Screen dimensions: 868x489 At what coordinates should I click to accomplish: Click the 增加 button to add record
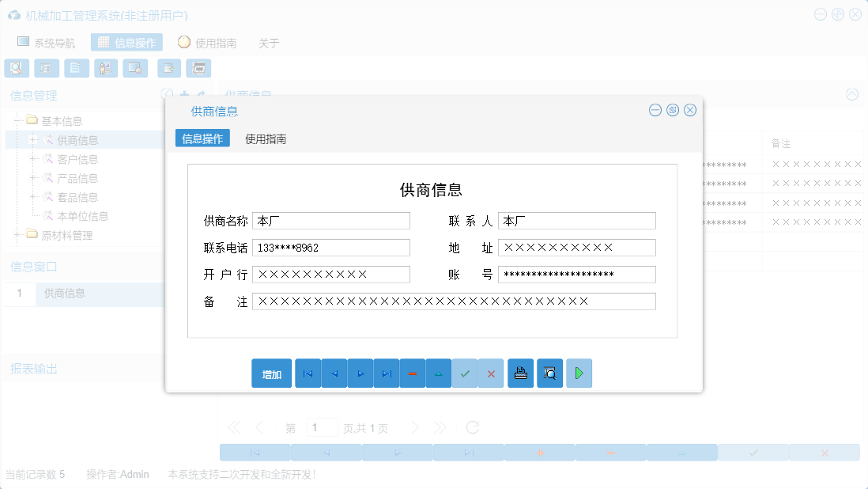271,373
